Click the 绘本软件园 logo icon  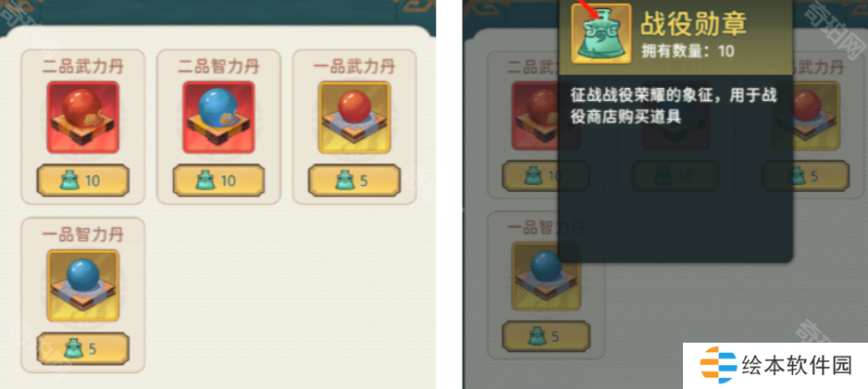click(x=718, y=365)
